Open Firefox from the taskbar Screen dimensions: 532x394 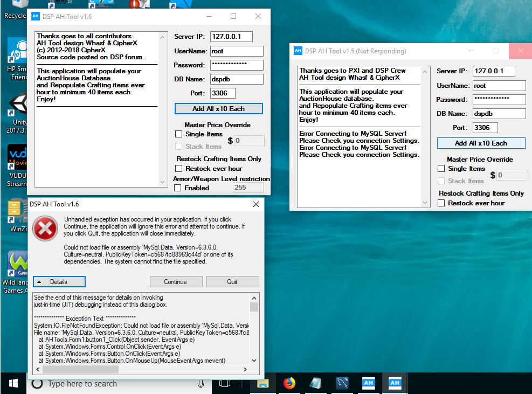289,383
